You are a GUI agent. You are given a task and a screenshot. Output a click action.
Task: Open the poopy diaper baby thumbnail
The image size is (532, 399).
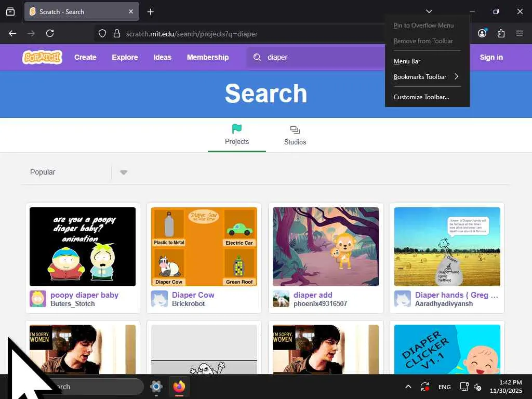(x=83, y=247)
